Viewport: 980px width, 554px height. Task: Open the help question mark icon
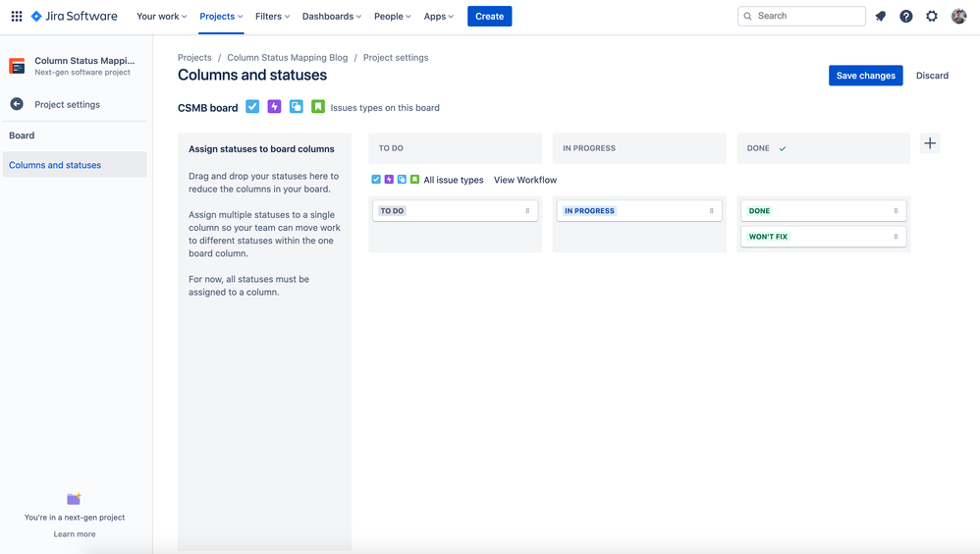click(x=905, y=17)
